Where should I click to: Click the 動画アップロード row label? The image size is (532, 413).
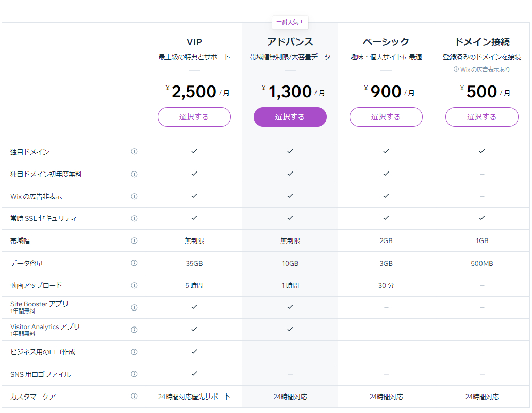point(36,285)
